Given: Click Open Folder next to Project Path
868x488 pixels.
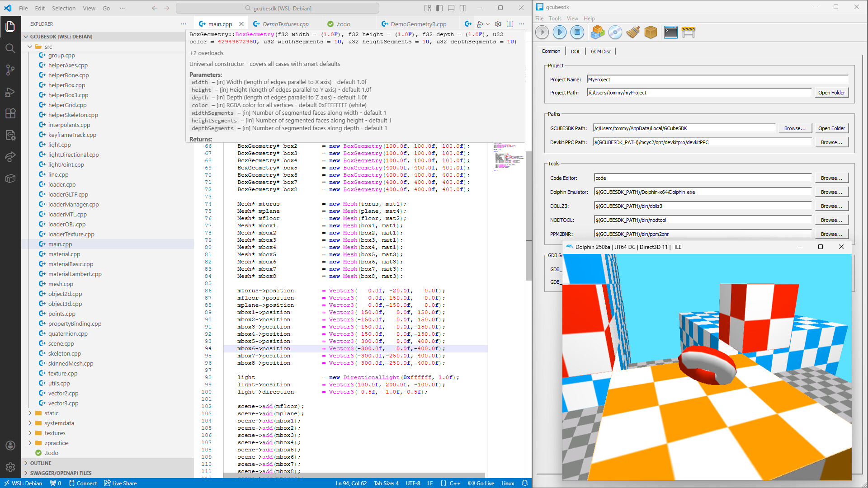Looking at the screenshot, I should (831, 93).
